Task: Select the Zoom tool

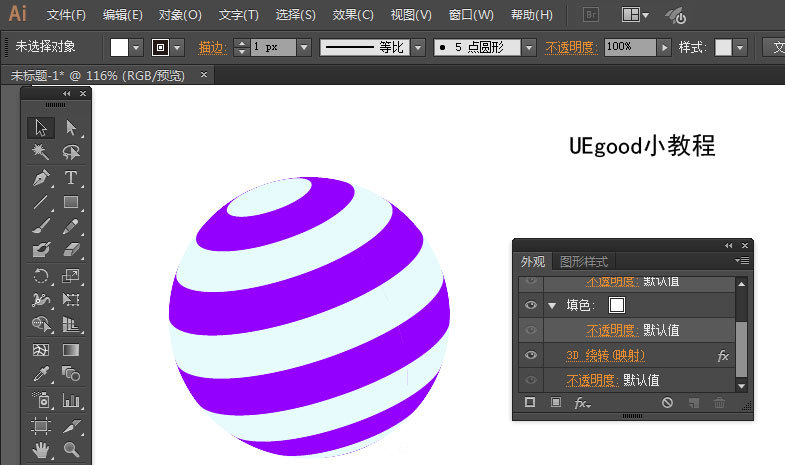Action: click(x=71, y=450)
